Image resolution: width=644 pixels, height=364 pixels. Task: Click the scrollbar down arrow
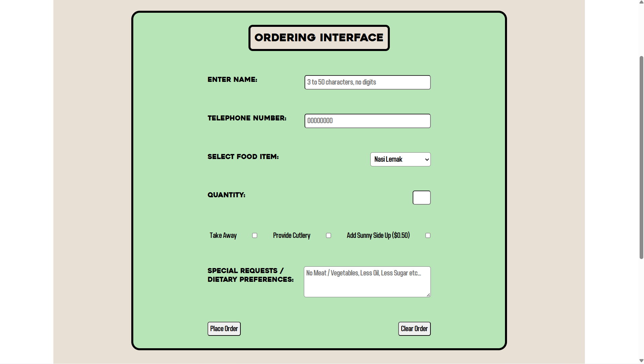(x=641, y=361)
